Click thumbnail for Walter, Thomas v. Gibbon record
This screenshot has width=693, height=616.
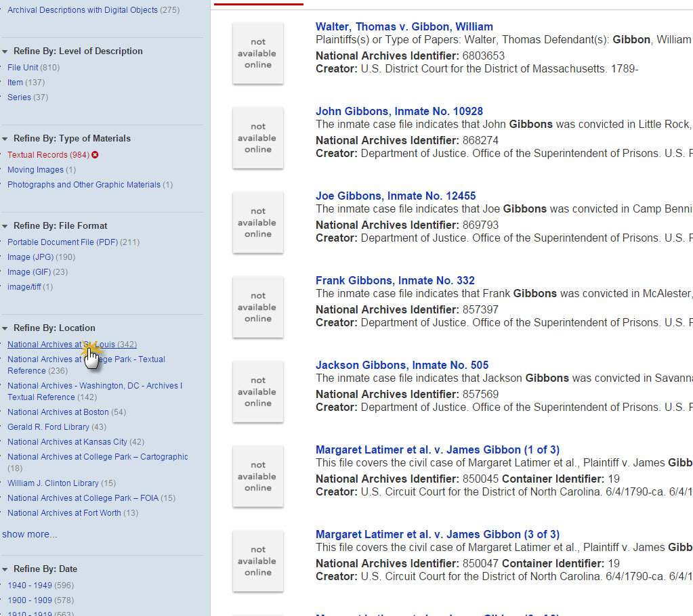257,53
